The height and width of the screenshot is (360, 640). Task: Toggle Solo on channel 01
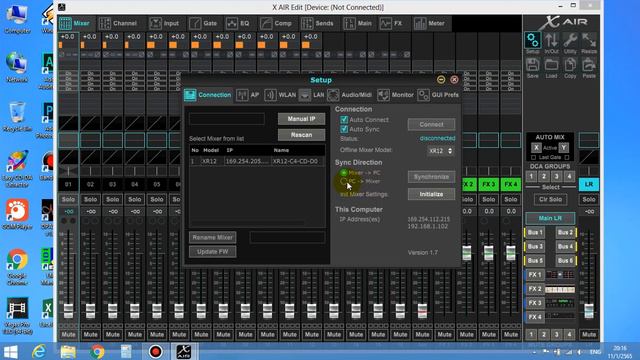[68, 199]
